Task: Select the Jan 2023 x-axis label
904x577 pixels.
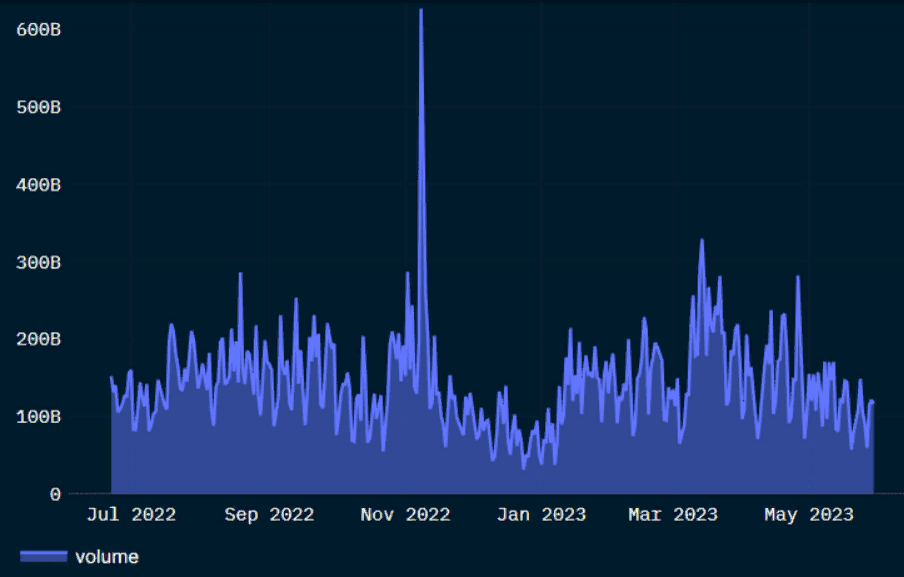Action: (541, 515)
